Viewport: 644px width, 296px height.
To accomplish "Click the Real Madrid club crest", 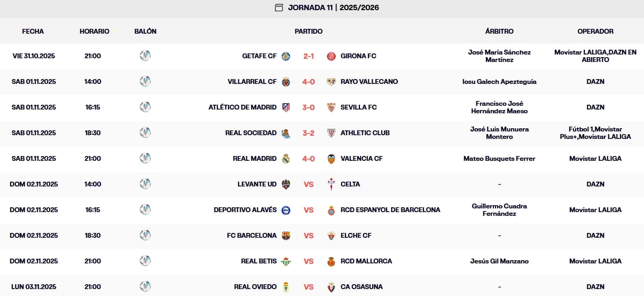I will (286, 159).
